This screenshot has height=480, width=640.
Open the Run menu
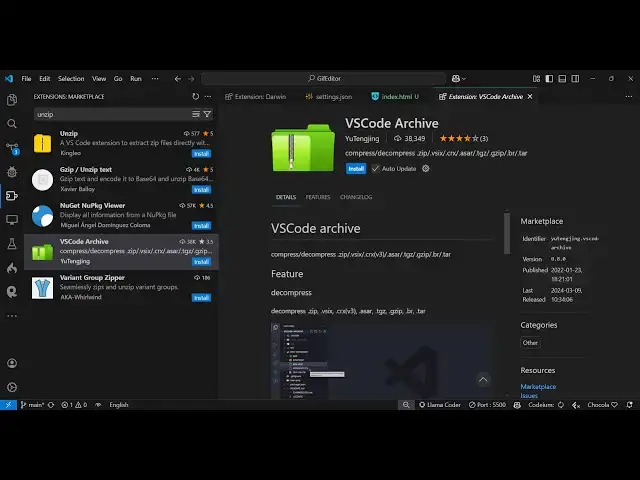coord(136,79)
